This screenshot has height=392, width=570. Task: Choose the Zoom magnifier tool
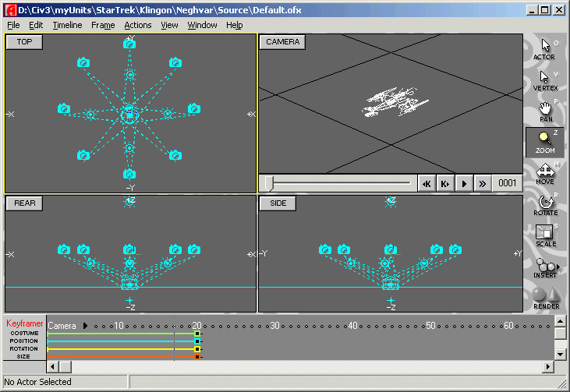[544, 143]
